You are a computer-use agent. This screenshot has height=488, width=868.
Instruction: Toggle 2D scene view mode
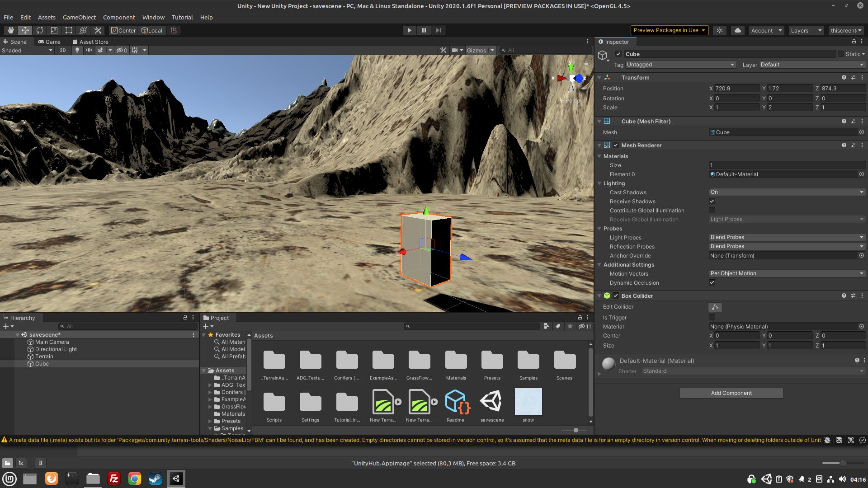pos(63,50)
